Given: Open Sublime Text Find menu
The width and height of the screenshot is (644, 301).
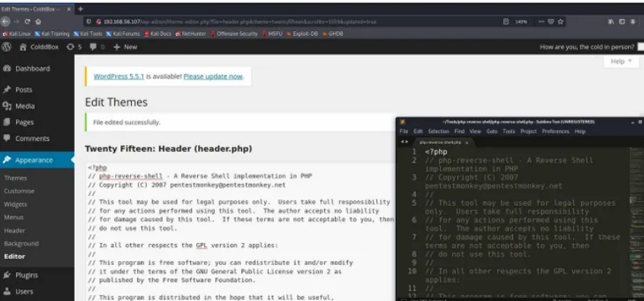Looking at the screenshot, I should coord(459,132).
